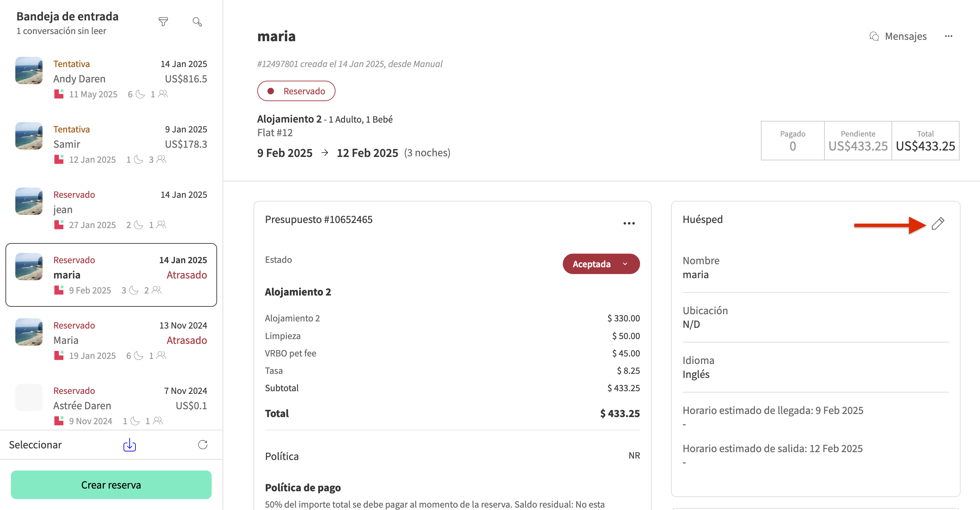This screenshot has width=980, height=510.
Task: Click the Maria 19 Jan 2025 thumbnail
Action: coord(29,332)
